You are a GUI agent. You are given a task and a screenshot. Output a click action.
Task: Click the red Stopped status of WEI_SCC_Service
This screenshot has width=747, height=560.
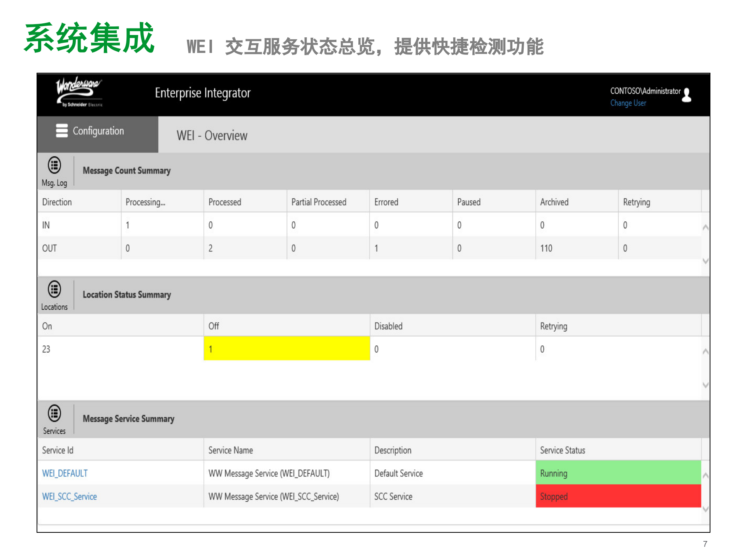coord(618,497)
